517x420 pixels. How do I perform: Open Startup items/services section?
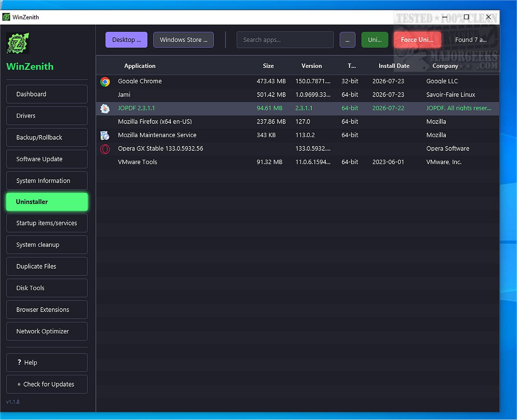click(47, 223)
